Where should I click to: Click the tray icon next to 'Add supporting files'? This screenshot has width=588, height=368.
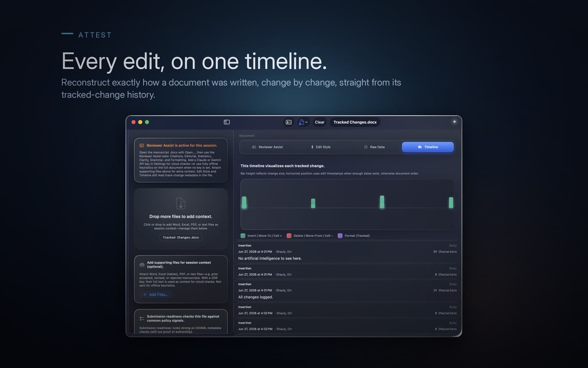pyautogui.click(x=142, y=265)
